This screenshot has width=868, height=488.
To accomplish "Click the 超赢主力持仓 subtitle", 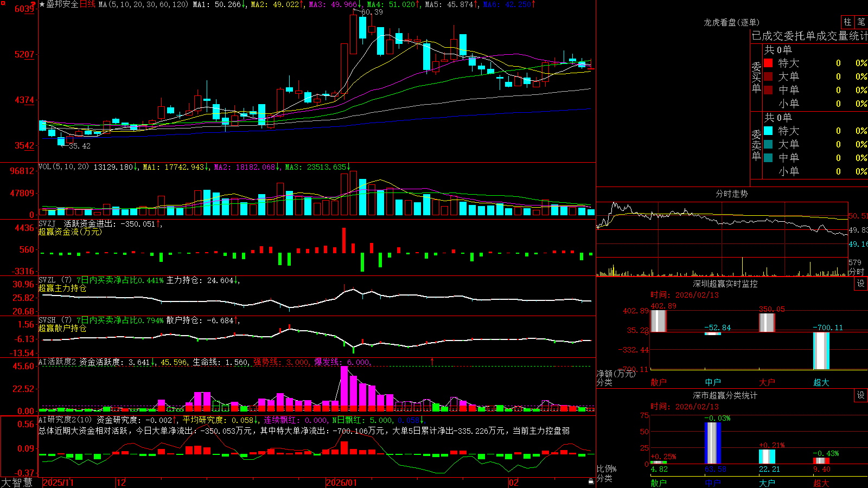I will point(62,288).
